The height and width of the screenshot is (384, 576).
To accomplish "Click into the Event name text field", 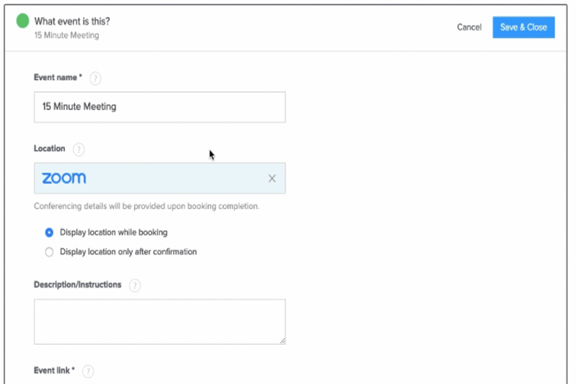I will tap(160, 107).
